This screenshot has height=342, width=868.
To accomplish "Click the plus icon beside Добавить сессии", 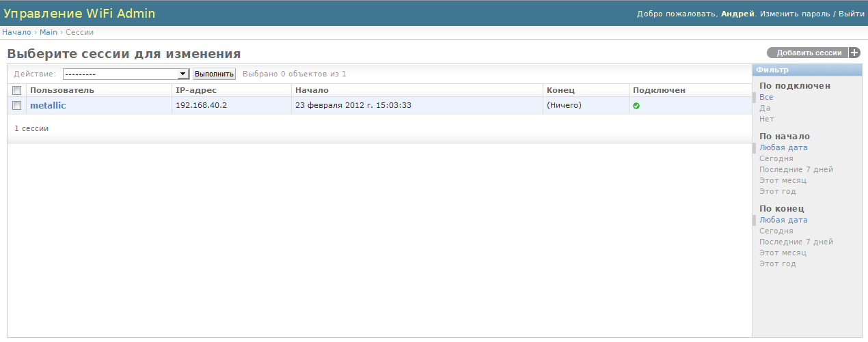I will tap(854, 53).
